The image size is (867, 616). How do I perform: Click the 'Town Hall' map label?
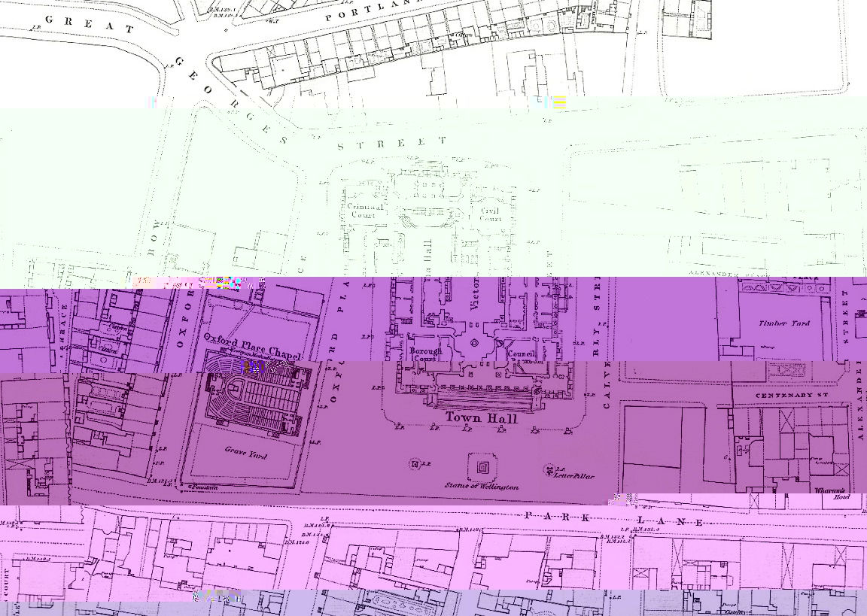click(481, 417)
